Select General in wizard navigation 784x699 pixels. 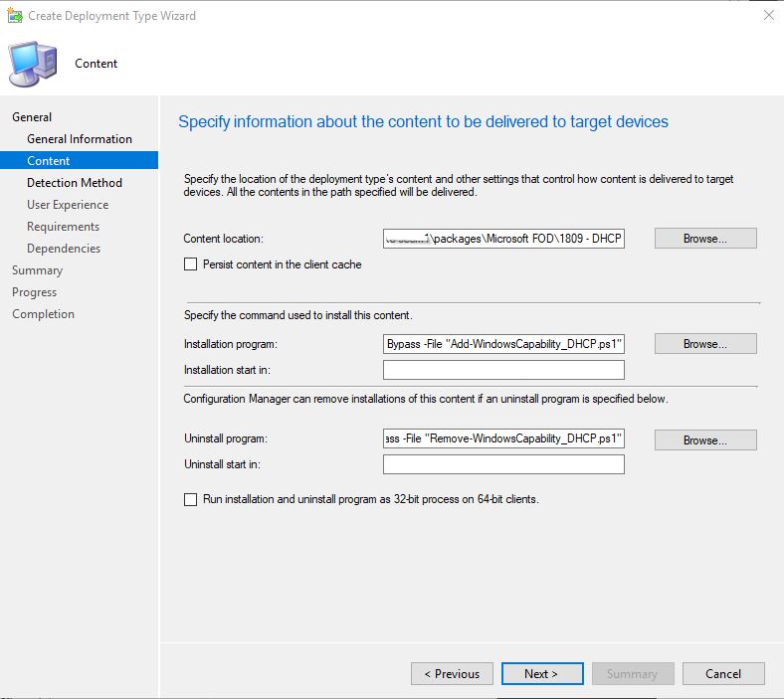(32, 117)
